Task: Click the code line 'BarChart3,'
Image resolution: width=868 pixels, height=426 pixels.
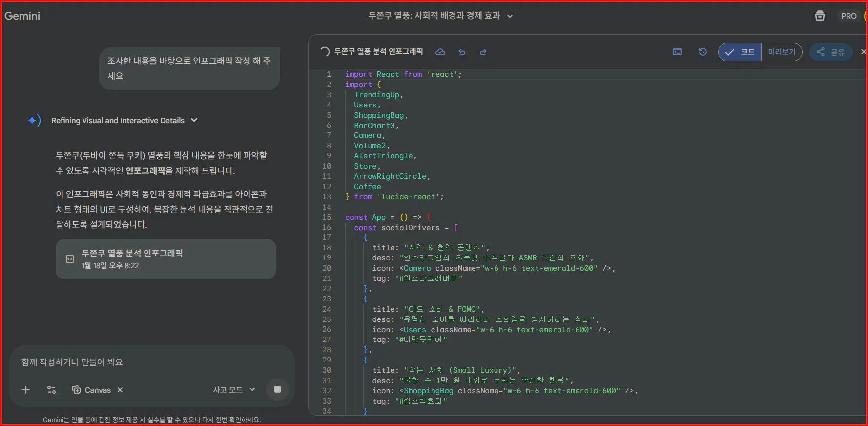Action: pos(376,126)
